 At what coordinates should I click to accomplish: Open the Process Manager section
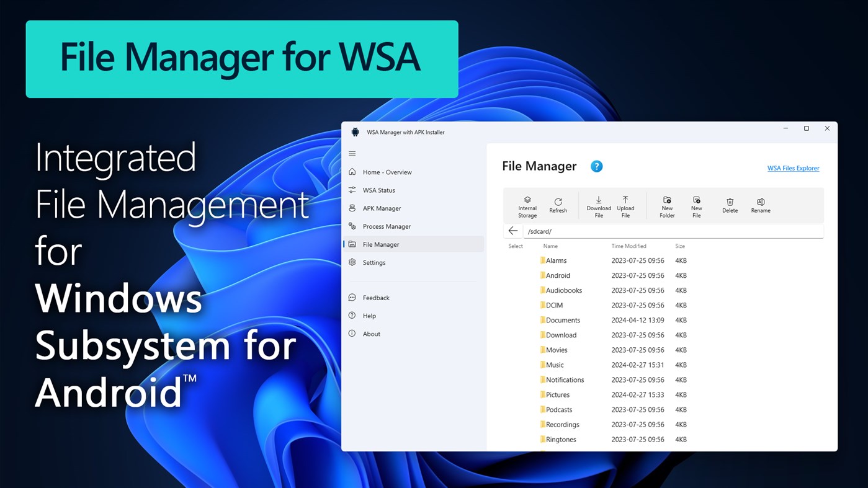coord(387,226)
